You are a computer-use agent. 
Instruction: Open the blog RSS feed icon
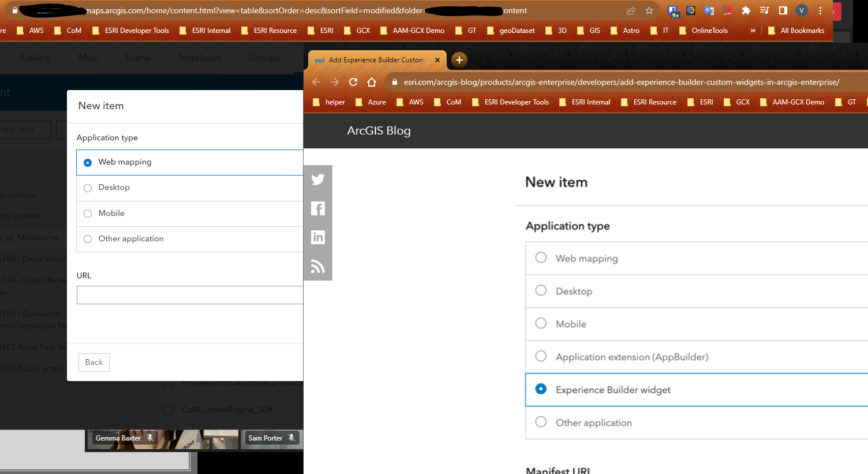(x=318, y=266)
